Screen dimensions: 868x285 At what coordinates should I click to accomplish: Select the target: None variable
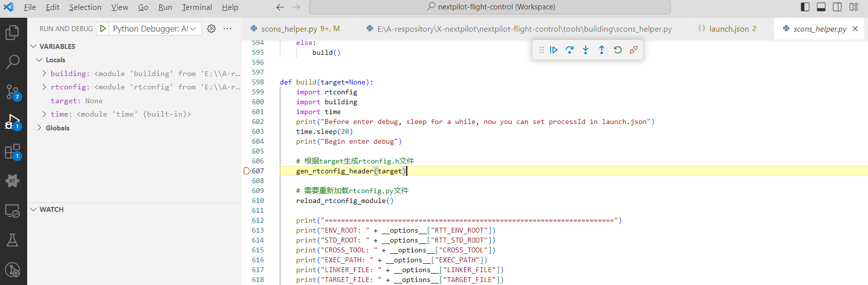[77, 101]
